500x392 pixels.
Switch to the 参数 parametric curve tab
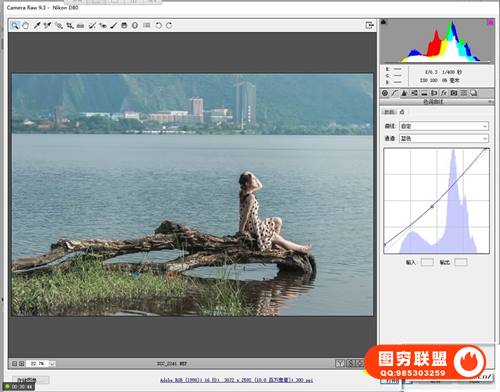coord(389,112)
